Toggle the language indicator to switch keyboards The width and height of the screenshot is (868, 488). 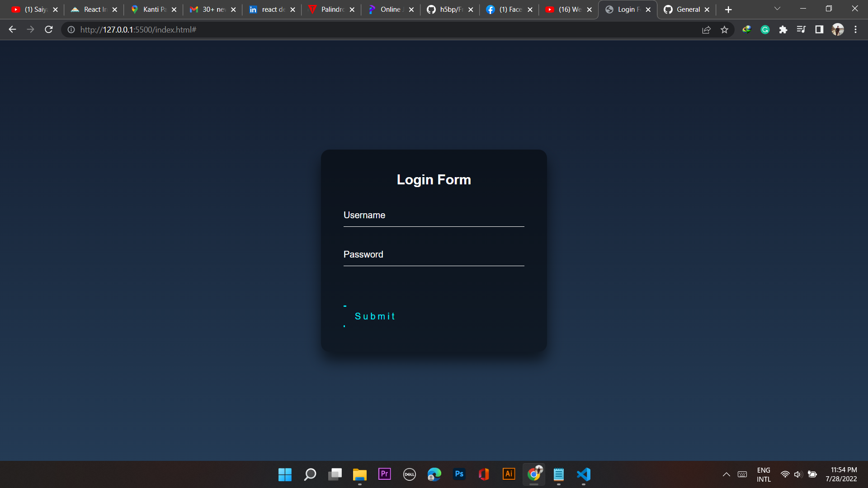coord(764,474)
